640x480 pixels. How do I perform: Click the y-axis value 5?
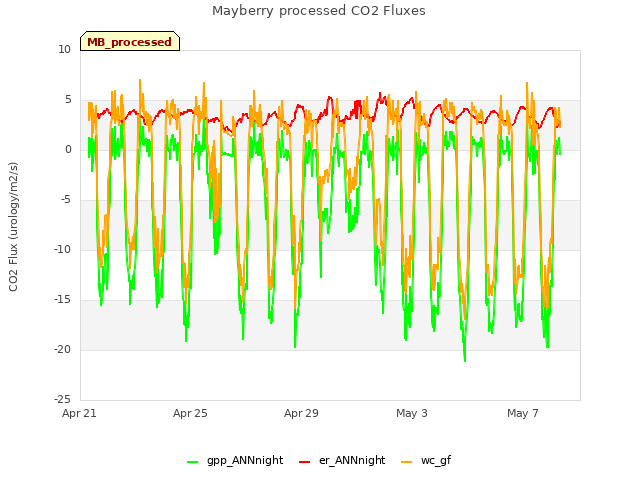click(x=68, y=100)
